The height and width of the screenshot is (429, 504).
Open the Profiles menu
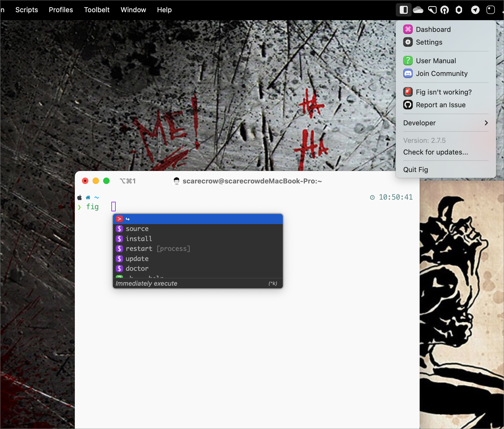tap(61, 10)
